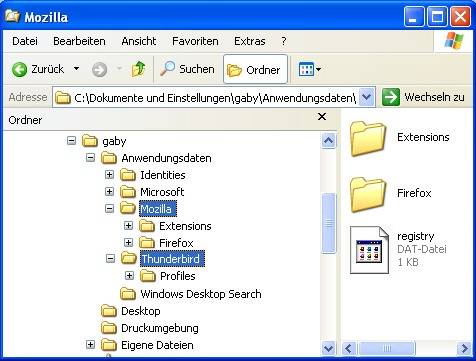The height and width of the screenshot is (361, 476).
Task: Select the Desktop tree label
Action: point(141,311)
